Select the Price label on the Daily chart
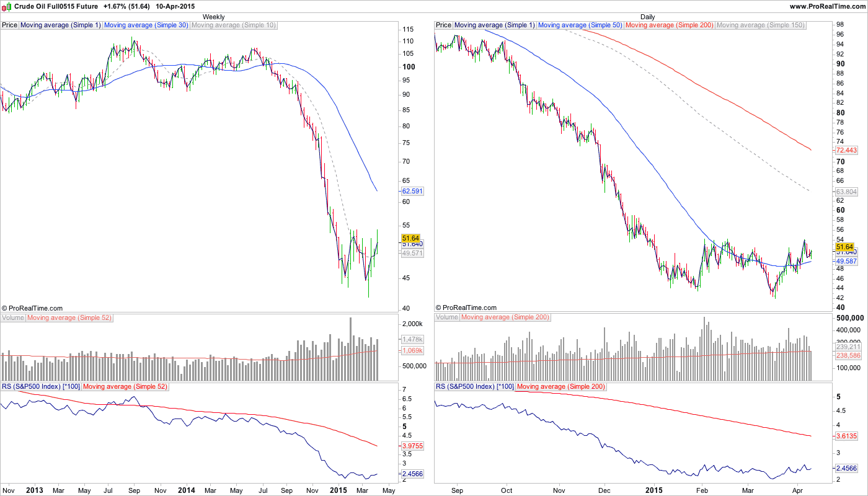This screenshot has height=496, width=868. point(444,25)
